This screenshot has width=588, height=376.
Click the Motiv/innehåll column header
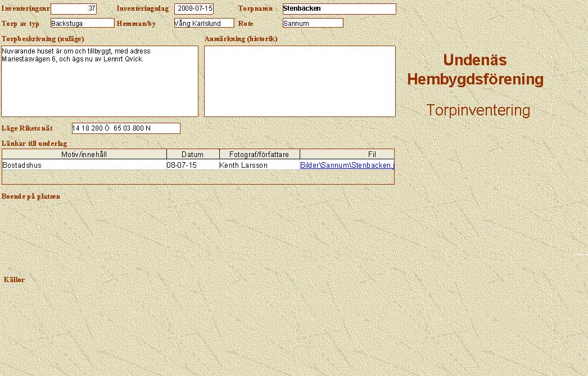pyautogui.click(x=84, y=154)
